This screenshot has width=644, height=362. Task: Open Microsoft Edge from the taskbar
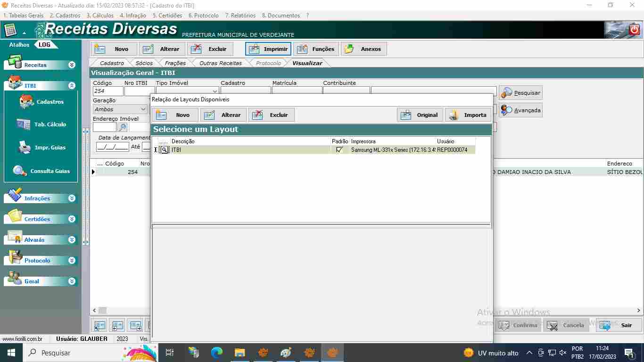point(217,353)
